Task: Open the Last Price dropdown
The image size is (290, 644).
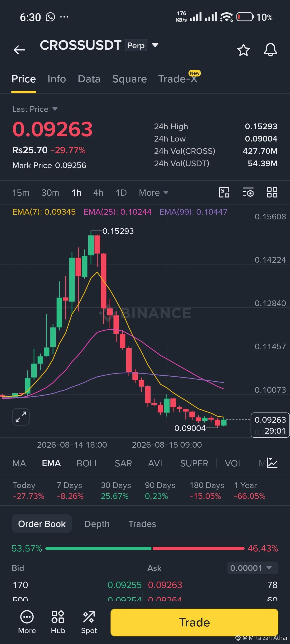Action: pos(35,109)
